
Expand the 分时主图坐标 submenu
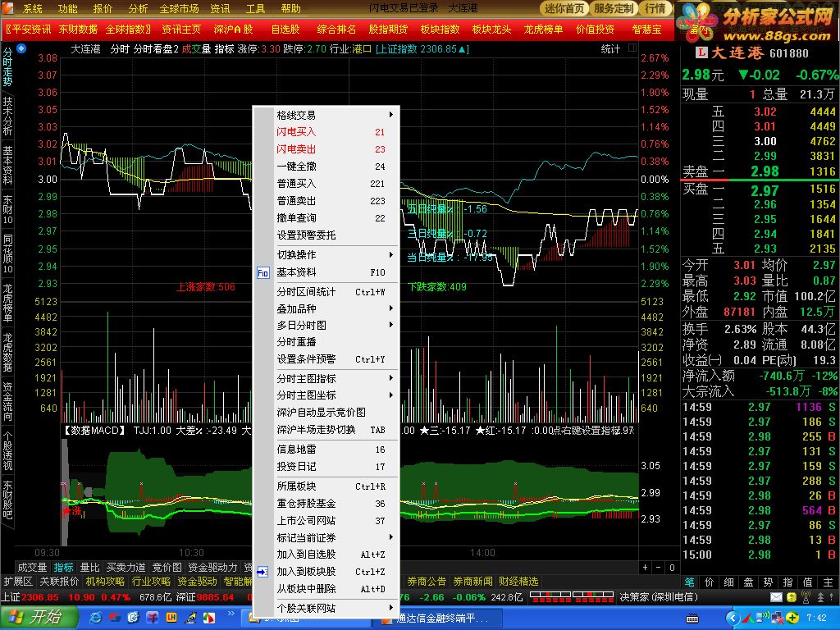tap(326, 395)
